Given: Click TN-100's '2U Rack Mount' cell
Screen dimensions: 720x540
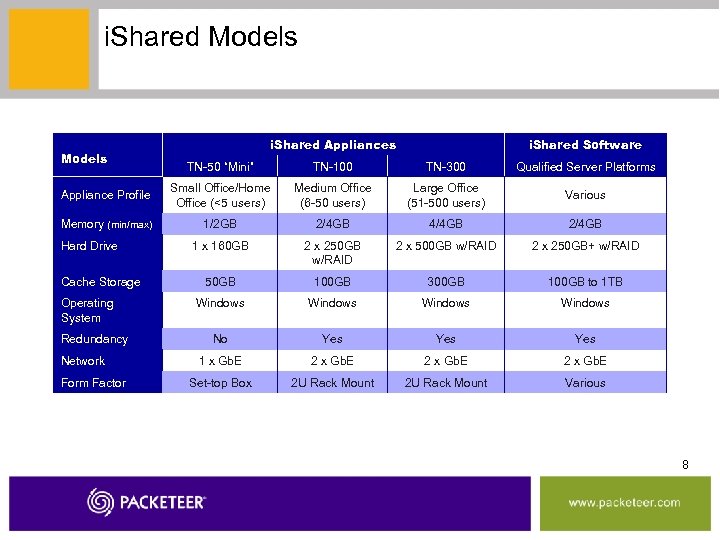Looking at the screenshot, I should pyautogui.click(x=332, y=383).
